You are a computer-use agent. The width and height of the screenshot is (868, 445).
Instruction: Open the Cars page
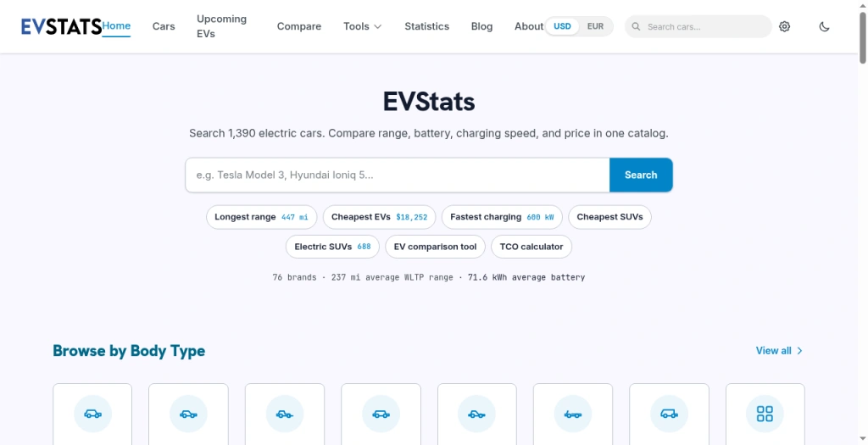[164, 26]
